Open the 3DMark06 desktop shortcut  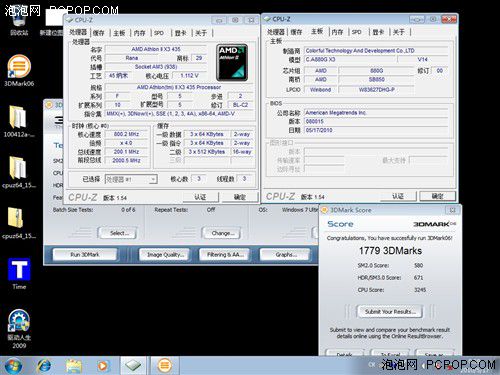coord(19,70)
